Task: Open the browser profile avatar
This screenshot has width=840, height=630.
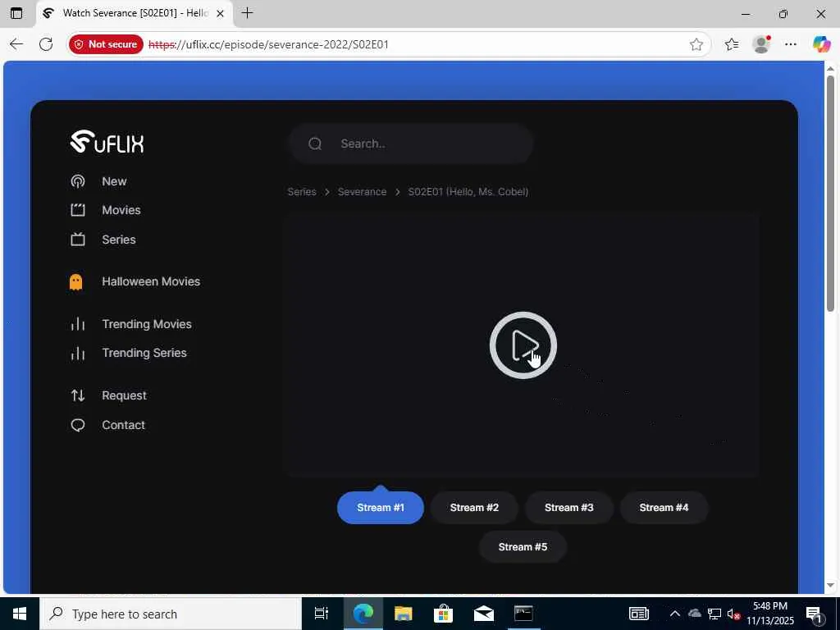Action: pyautogui.click(x=761, y=44)
